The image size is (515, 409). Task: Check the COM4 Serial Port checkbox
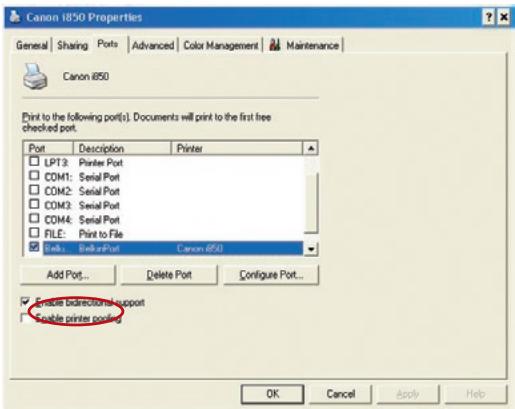(34, 218)
